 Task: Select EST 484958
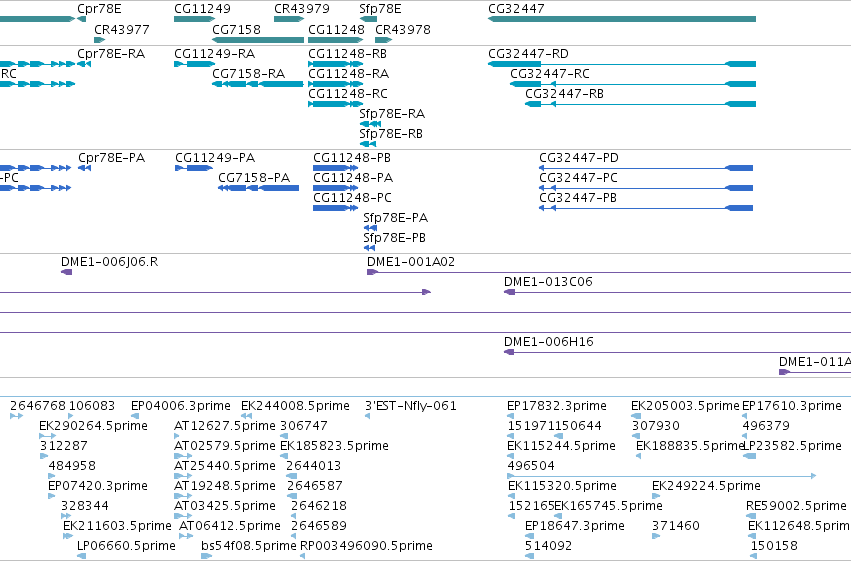(72, 466)
